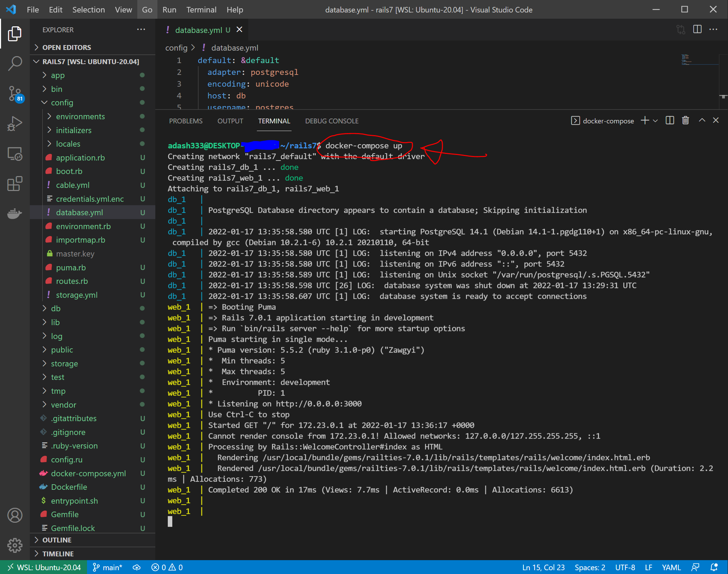Select the docker-compose terminal entry
The width and height of the screenshot is (728, 574).
(x=603, y=121)
